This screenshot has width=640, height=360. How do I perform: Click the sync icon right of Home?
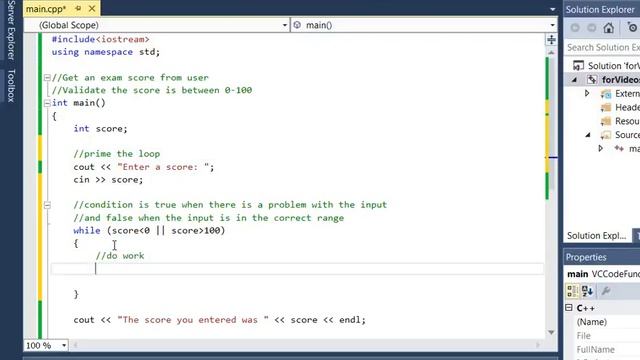coord(632,28)
